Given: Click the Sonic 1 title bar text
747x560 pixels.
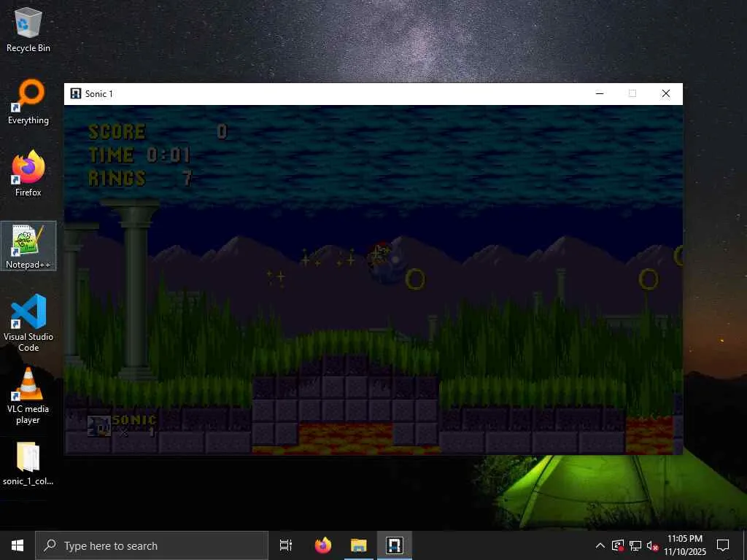Looking at the screenshot, I should pyautogui.click(x=99, y=94).
